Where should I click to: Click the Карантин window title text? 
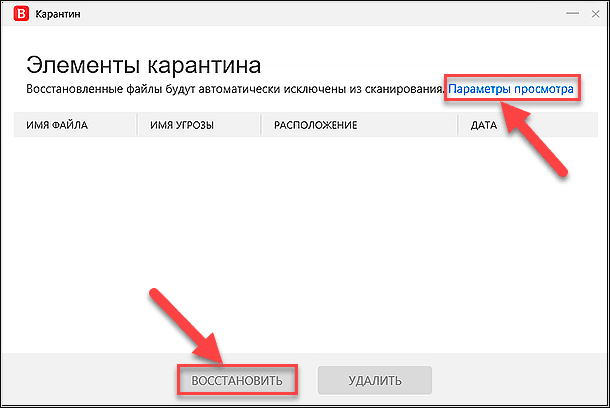58,14
